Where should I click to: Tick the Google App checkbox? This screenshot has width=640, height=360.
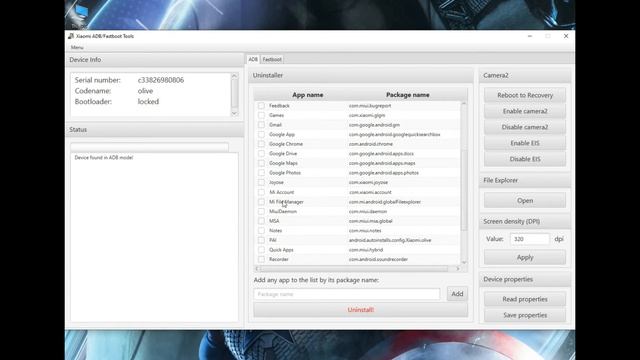pyautogui.click(x=261, y=134)
